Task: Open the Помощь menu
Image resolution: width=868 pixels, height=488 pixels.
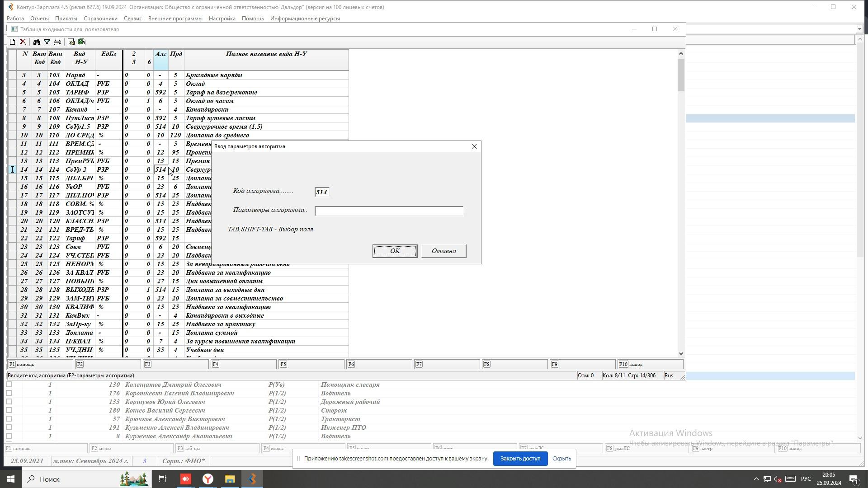Action: click(253, 19)
